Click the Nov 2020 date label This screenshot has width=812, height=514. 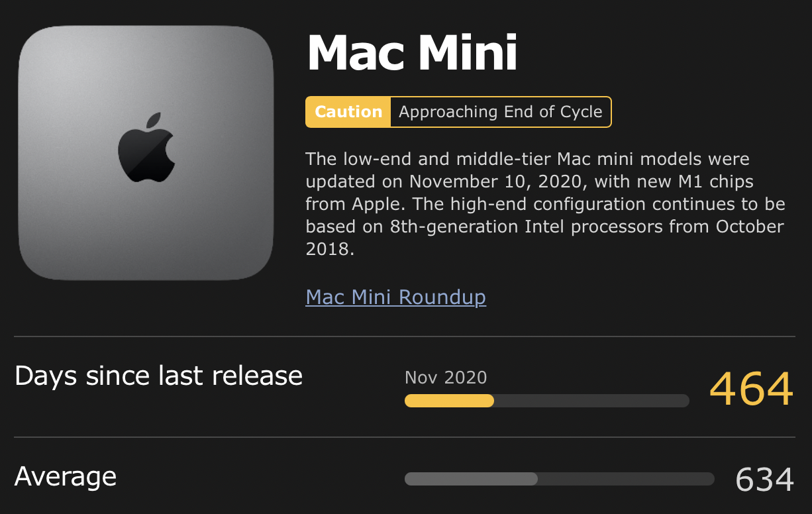coord(446,378)
